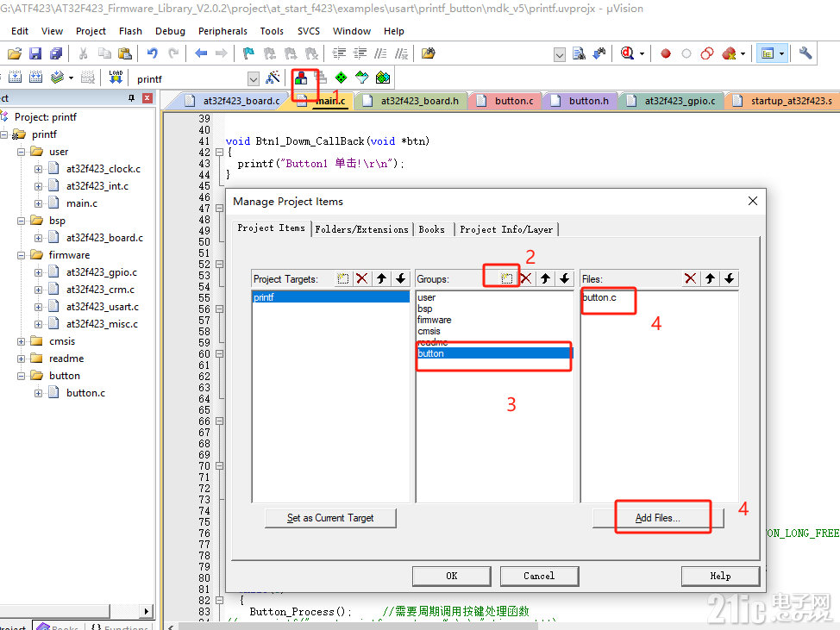
Task: Collapse the firmware group in tree
Action: coord(21,255)
